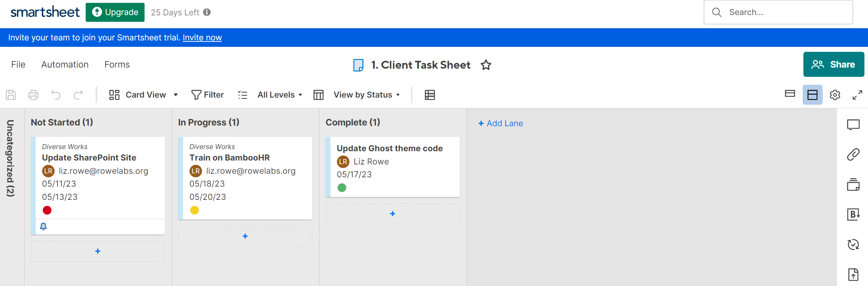Click the Not Started (1) lane header
This screenshot has width=868, height=286.
(62, 122)
